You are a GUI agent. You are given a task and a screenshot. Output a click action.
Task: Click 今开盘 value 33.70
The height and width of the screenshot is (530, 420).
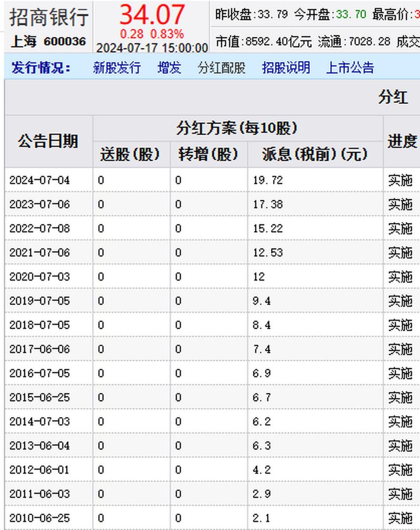click(x=351, y=14)
